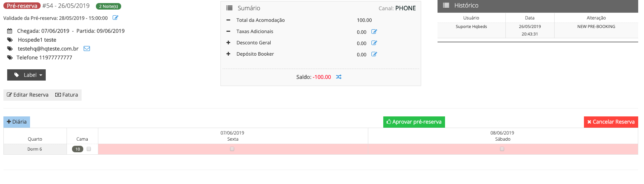The height and width of the screenshot is (184, 644).
Task: Edit Taxas Adicionais value
Action: pyautogui.click(x=374, y=32)
